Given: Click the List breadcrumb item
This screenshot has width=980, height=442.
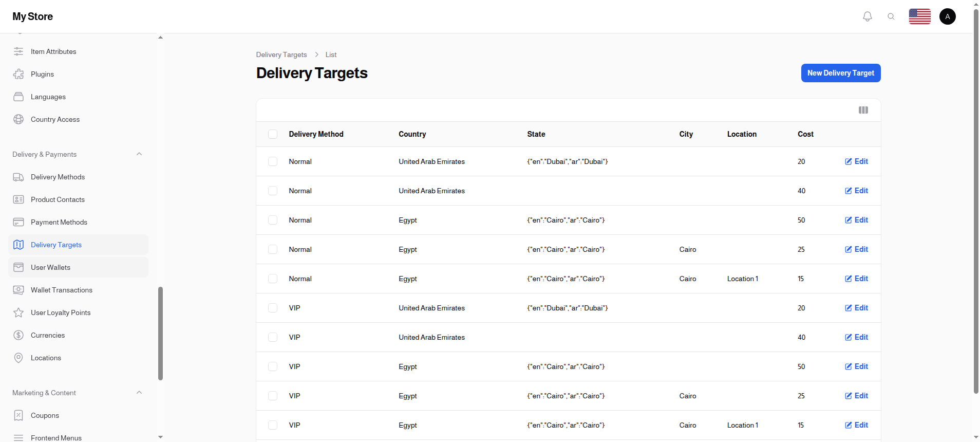Looking at the screenshot, I should (x=331, y=54).
